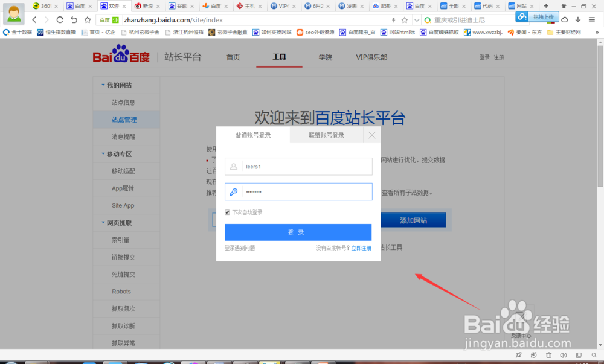Open Robots in the sidebar
The width and height of the screenshot is (604, 364).
[x=121, y=292]
